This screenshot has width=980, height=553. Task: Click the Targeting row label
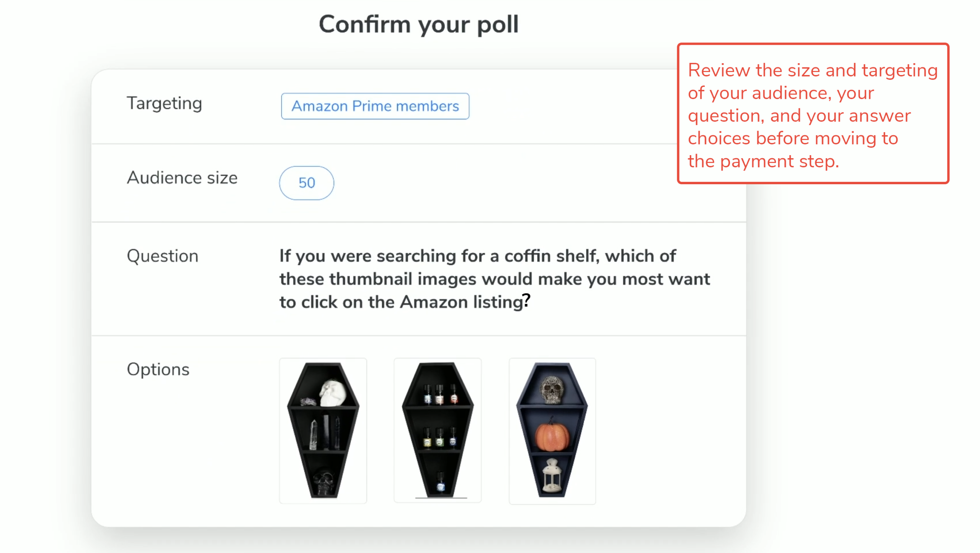pyautogui.click(x=164, y=103)
